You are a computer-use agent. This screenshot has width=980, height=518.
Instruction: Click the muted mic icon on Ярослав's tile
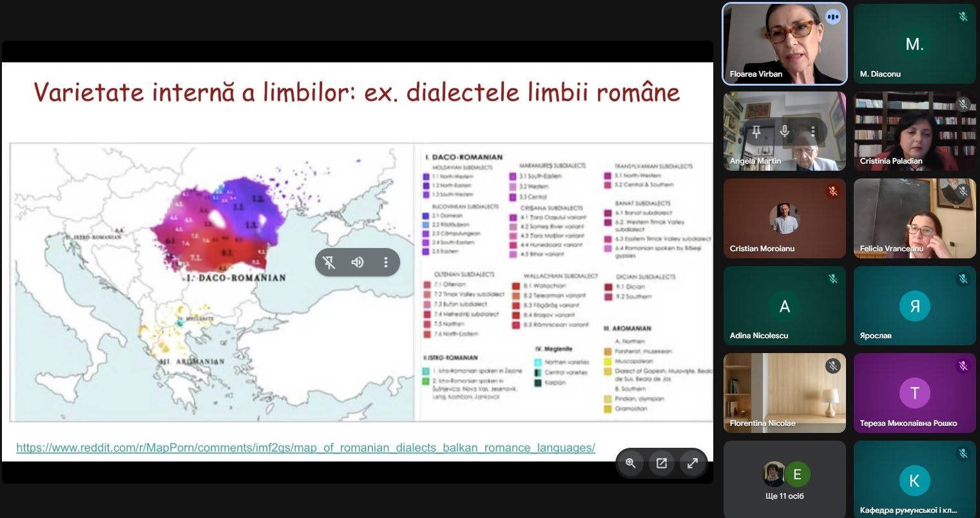[x=963, y=279]
